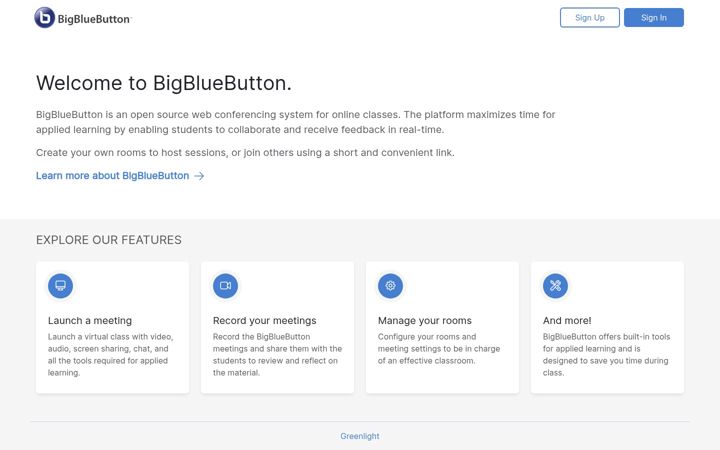Click the BigBlueButton logo icon
The image size is (720, 450).
click(45, 17)
